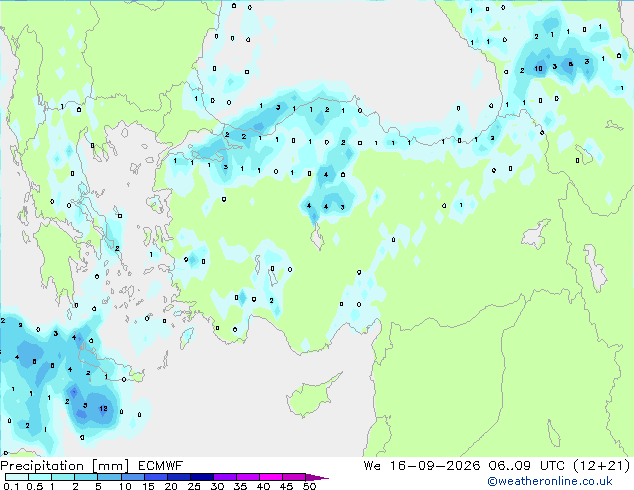Choose the 25–30 mm navy legend swatch
This screenshot has width=634, height=490.
tap(201, 477)
